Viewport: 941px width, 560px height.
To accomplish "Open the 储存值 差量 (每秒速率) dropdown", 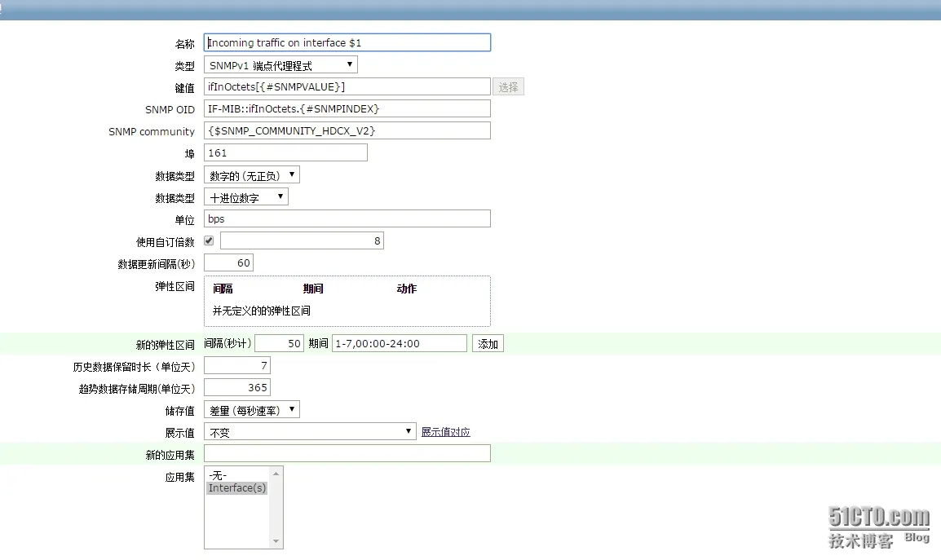I will [x=251, y=410].
